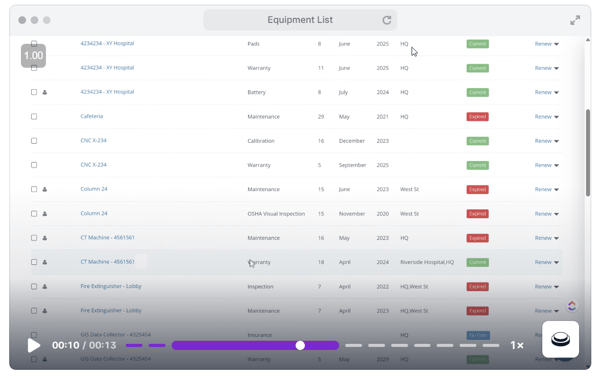Click 'September' month in CNC Warranty row
The width and height of the screenshot is (600, 378).
click(352, 165)
